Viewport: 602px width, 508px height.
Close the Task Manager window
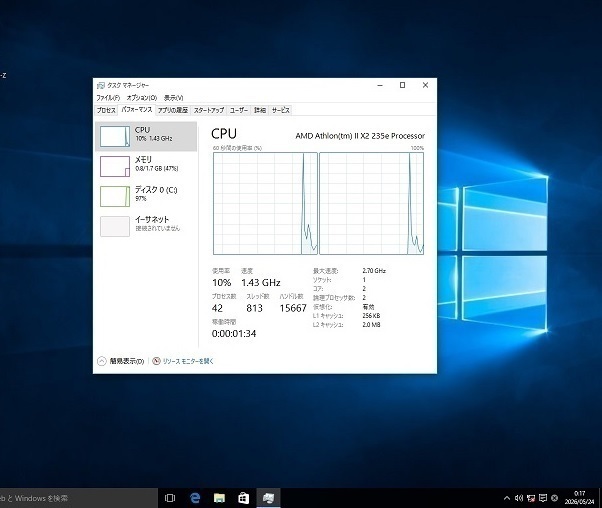tap(425, 85)
